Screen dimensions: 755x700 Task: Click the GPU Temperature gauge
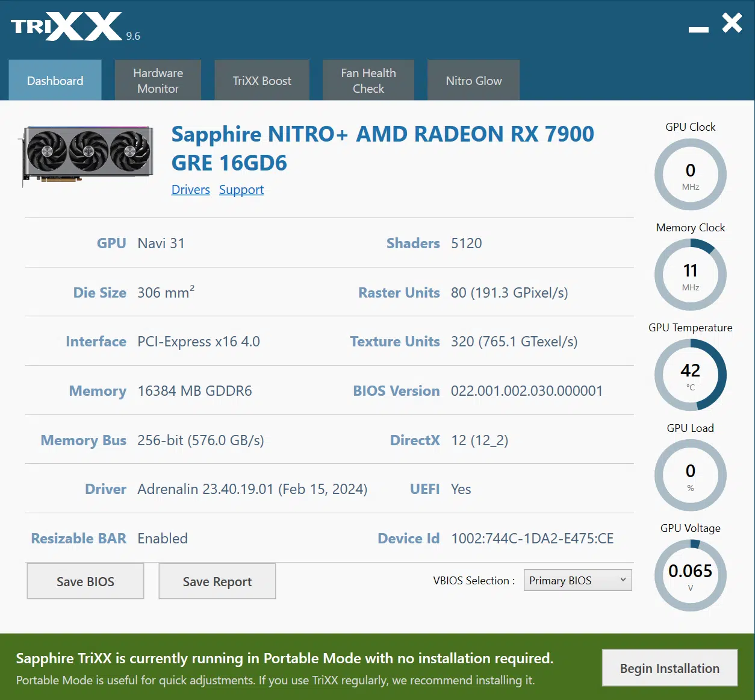coord(691,375)
